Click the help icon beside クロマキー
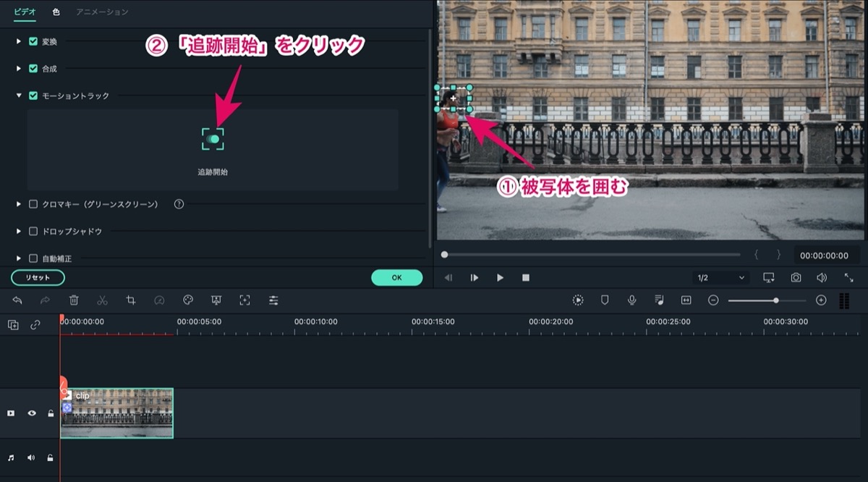868x482 pixels. [179, 204]
